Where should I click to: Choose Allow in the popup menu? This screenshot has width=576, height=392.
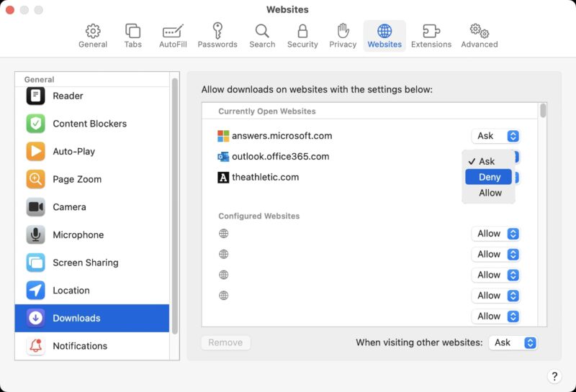490,193
